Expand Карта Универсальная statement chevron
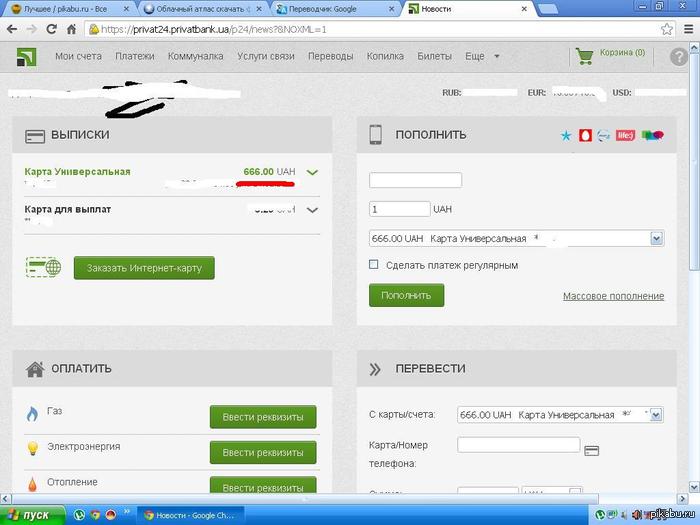 point(313,172)
